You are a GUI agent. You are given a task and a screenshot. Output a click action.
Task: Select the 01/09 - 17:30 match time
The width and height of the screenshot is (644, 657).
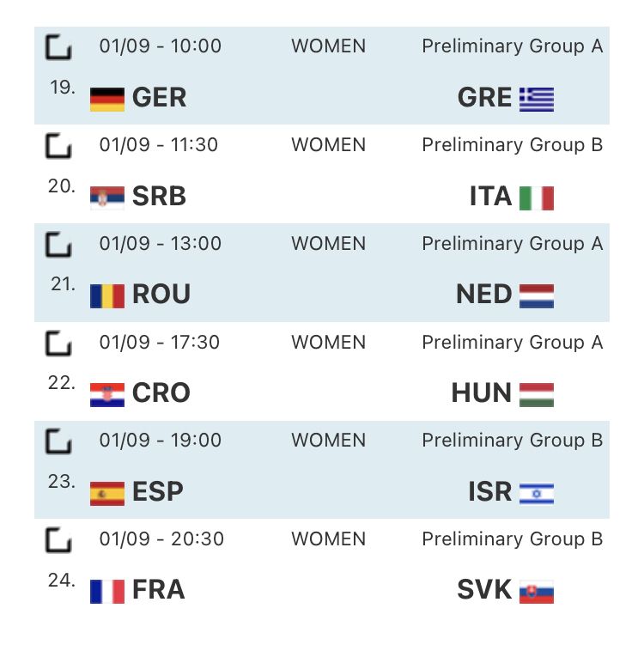point(160,342)
